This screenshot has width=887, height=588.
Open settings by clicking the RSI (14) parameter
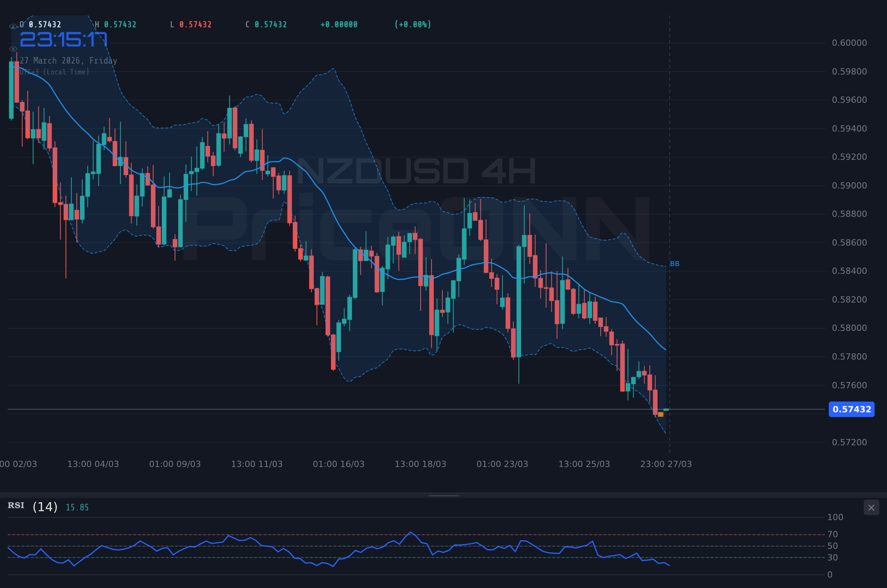(x=45, y=506)
